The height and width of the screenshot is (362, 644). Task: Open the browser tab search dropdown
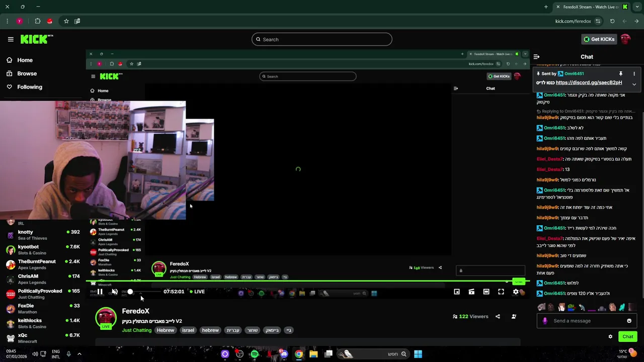(637, 7)
